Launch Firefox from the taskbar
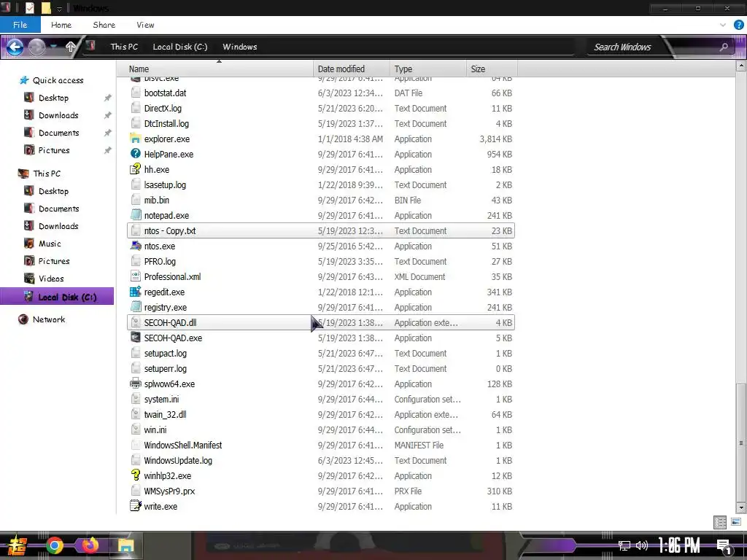The width and height of the screenshot is (747, 560). click(90, 545)
